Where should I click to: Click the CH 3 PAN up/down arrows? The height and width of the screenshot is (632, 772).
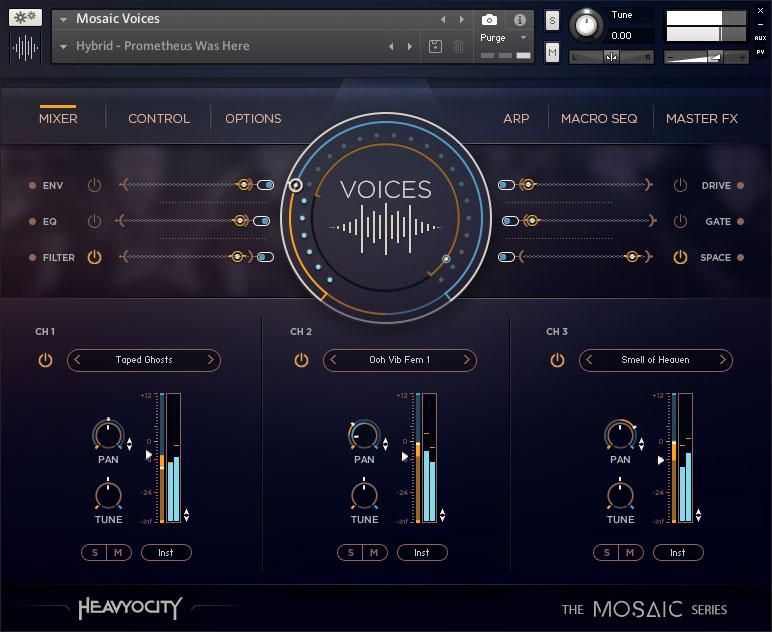(642, 444)
